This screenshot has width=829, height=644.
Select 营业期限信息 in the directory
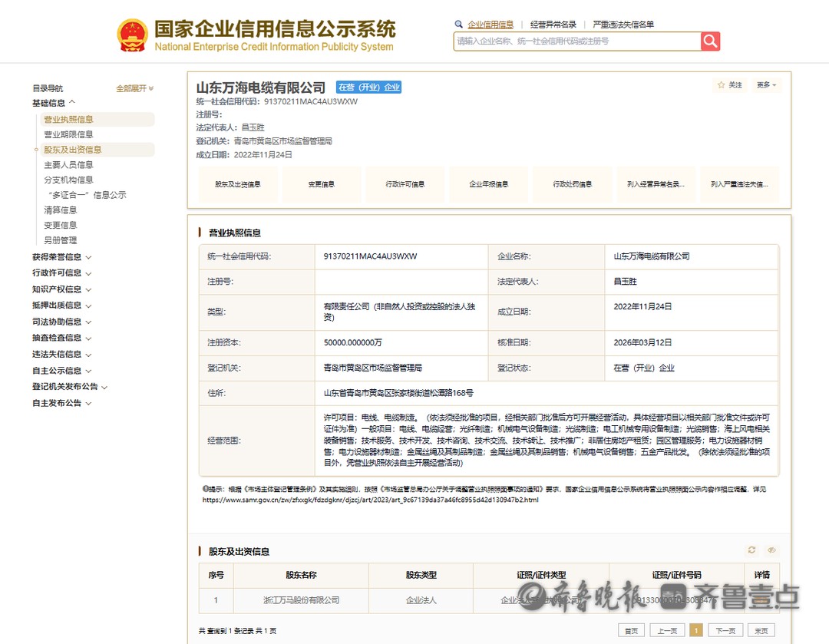pyautogui.click(x=68, y=134)
